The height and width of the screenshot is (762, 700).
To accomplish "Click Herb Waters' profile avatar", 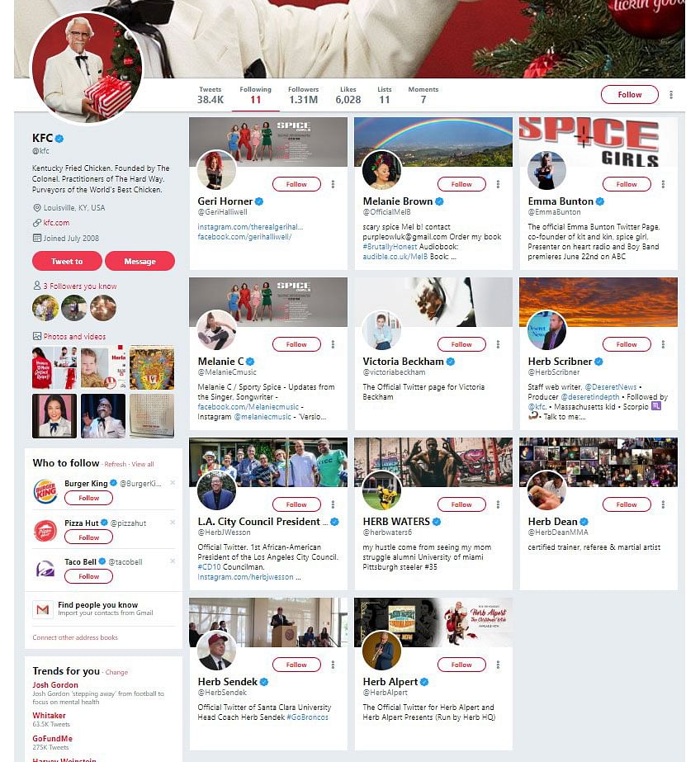I will (382, 490).
